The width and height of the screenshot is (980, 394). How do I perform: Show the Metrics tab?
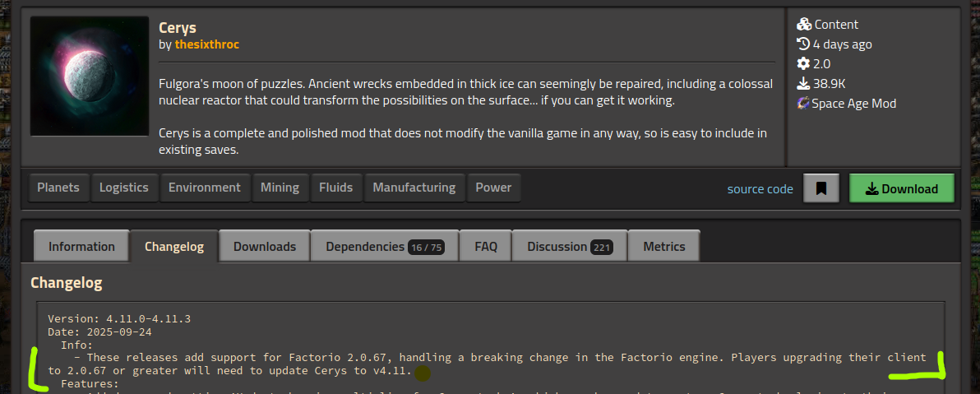663,246
